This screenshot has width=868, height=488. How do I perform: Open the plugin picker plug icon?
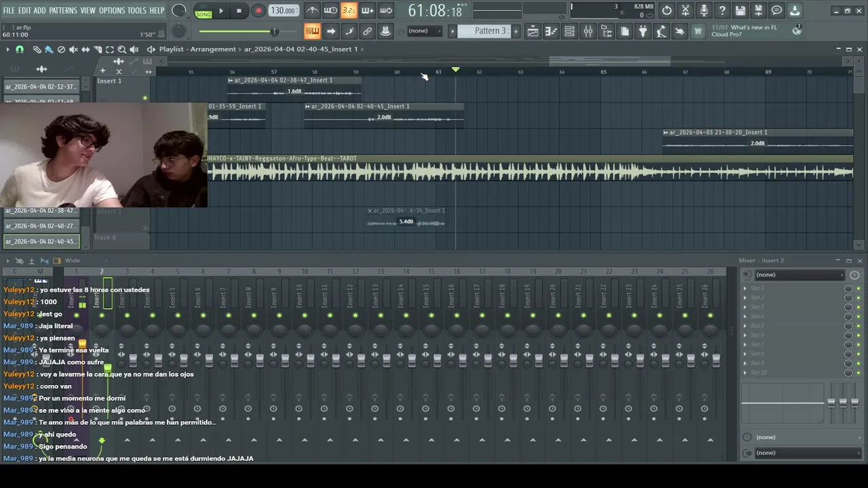coord(643,31)
